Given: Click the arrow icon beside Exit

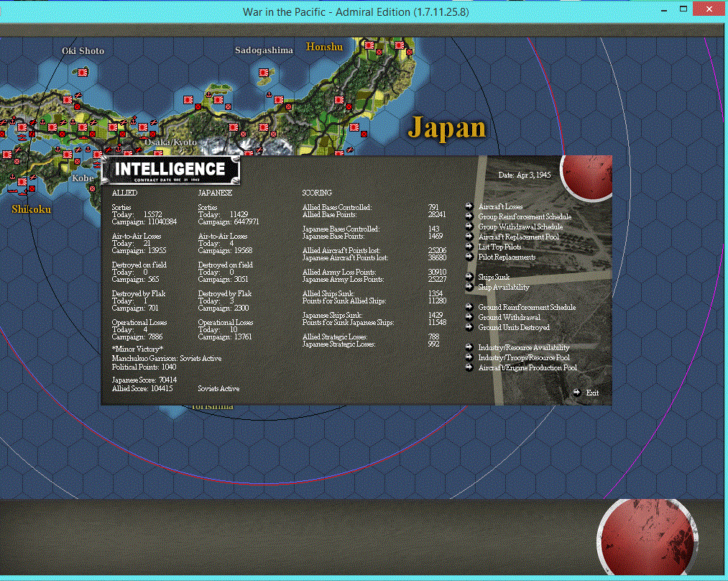Looking at the screenshot, I should pos(576,393).
